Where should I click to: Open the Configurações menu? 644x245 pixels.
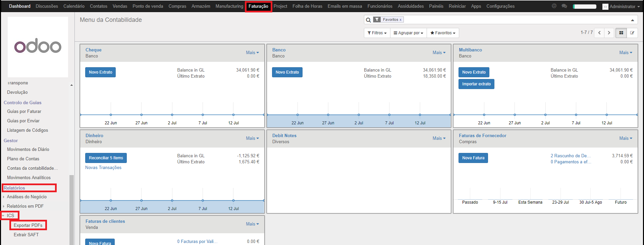(500, 6)
